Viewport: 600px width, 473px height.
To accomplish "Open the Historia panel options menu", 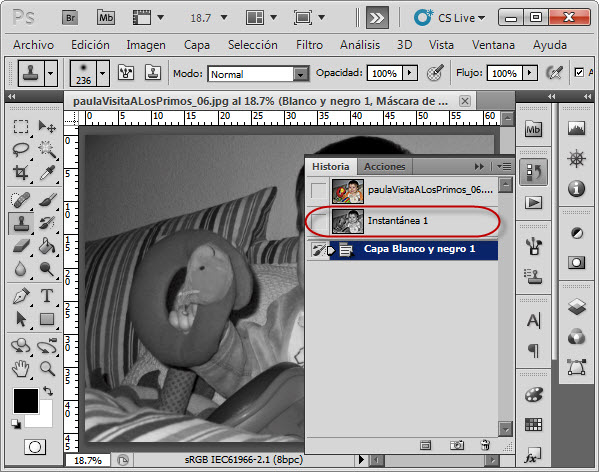I will pyautogui.click(x=504, y=166).
